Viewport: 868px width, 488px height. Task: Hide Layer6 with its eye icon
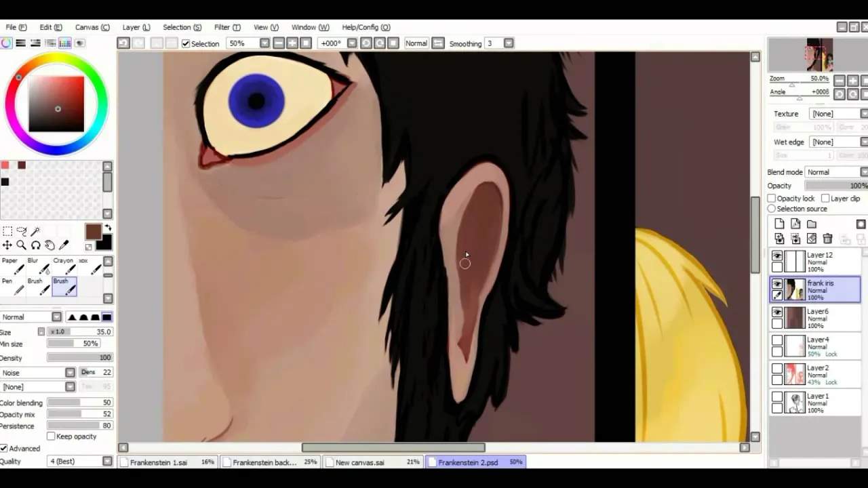(x=777, y=312)
